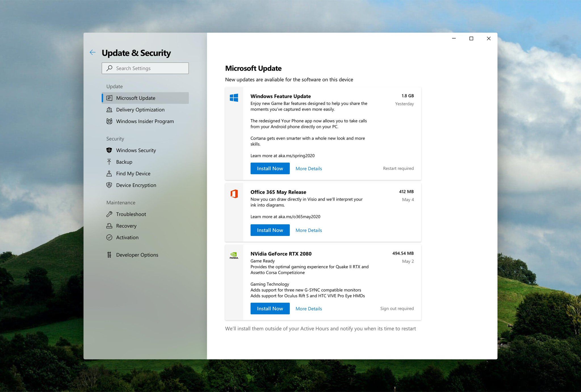Install Windows Feature Update now

coord(270,168)
